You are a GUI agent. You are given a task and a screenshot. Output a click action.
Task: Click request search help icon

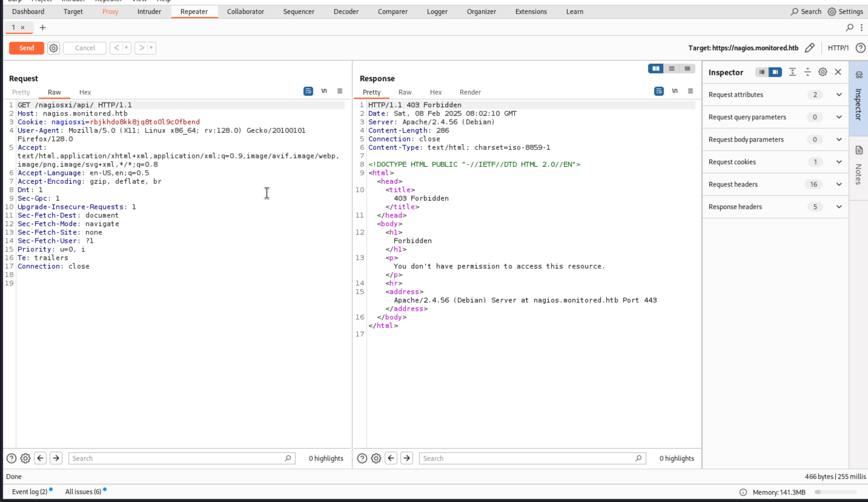[12, 458]
